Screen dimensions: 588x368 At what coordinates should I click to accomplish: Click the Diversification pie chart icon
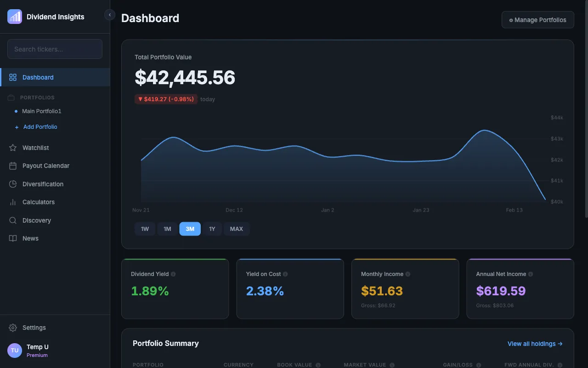click(13, 184)
